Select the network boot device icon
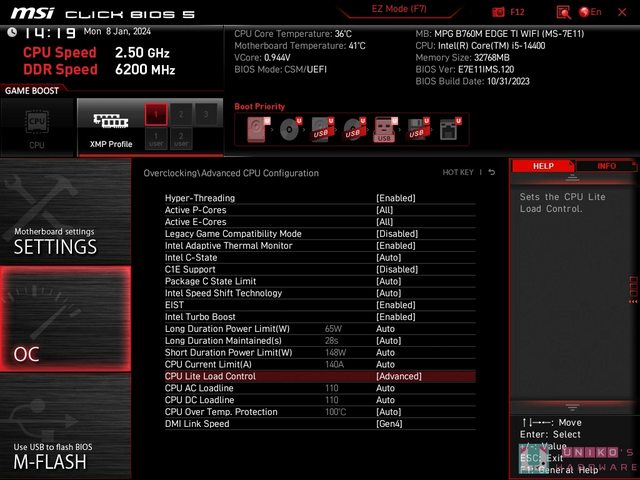Viewport: 640px width, 480px height. (x=448, y=129)
